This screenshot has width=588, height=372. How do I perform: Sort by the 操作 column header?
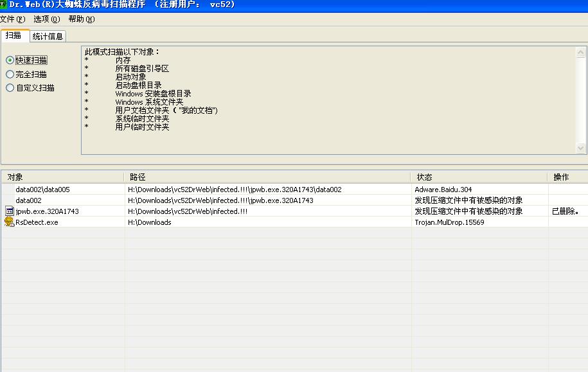pos(567,177)
